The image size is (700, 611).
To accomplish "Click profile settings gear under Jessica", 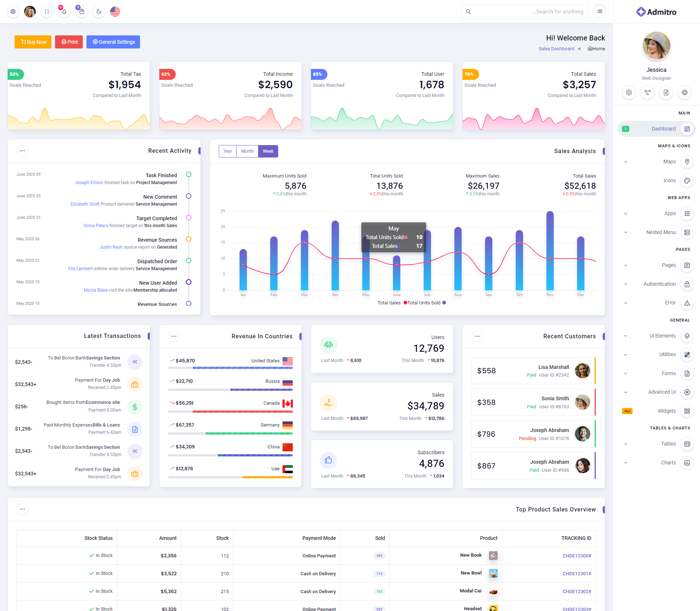I will pyautogui.click(x=629, y=93).
